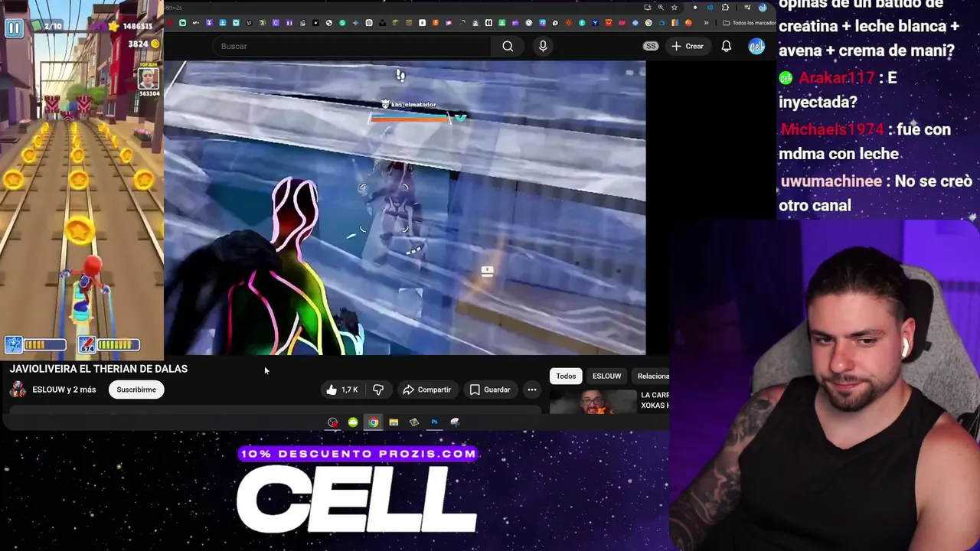Image resolution: width=980 pixels, height=551 pixels.
Task: Click the green cloud icon in taskbar
Action: pyautogui.click(x=353, y=422)
